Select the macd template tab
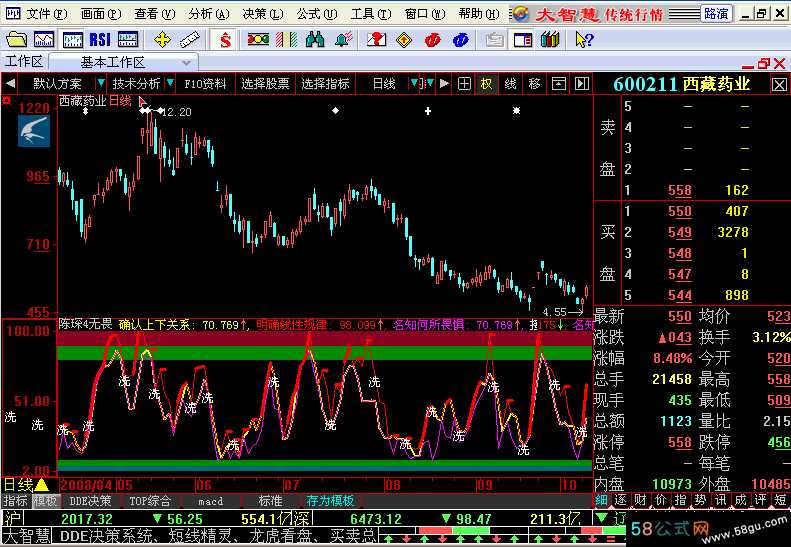 tap(210, 501)
